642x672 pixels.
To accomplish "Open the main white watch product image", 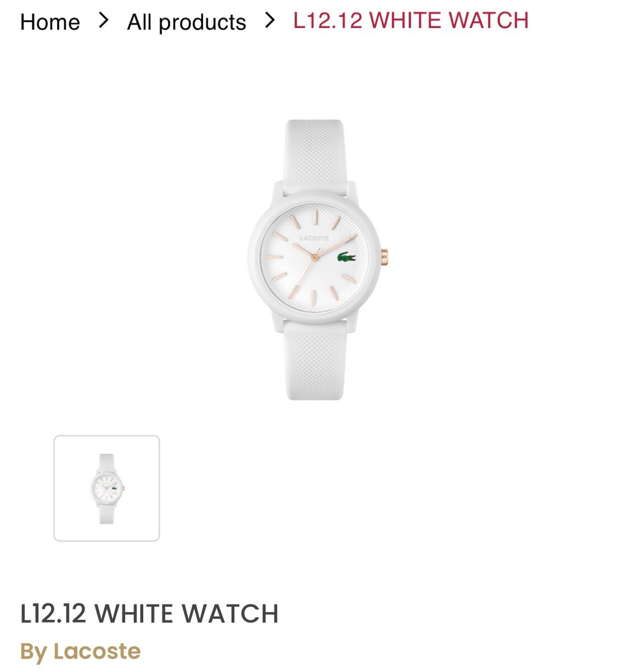I will 317,259.
